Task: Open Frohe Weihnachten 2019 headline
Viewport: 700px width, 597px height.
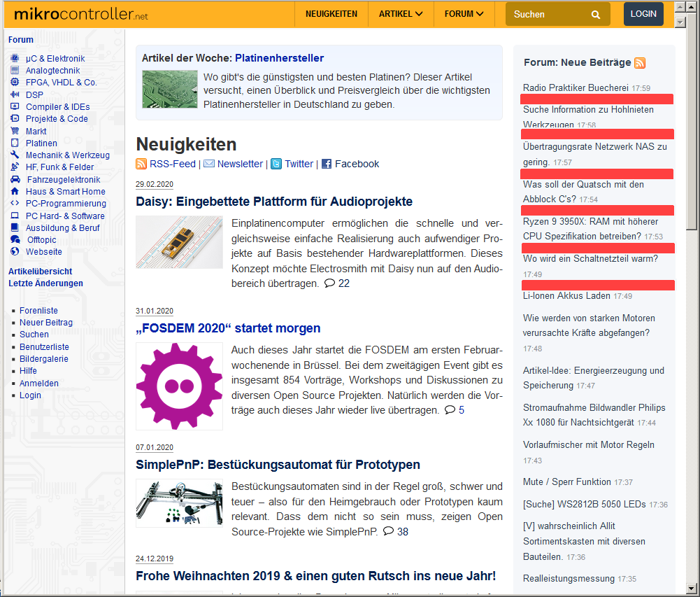Action: coord(315,576)
